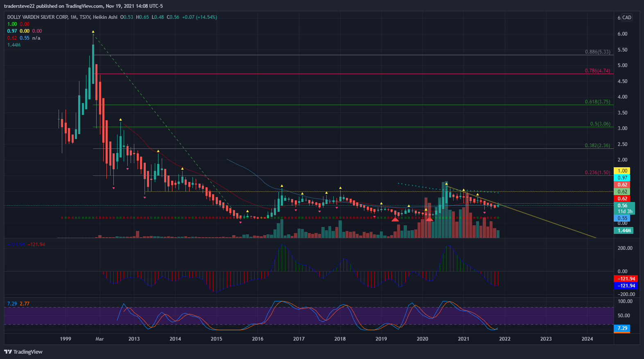
Task: Click the red triangle marker after 2019
Action: (395, 219)
